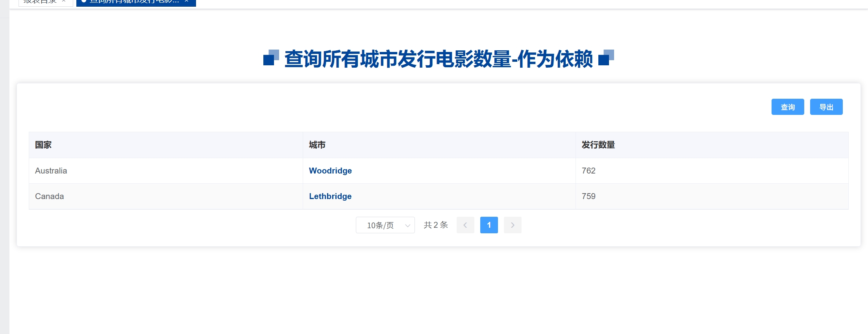Select page 1 in the pagination
Screen dimensions: 868x334
pyautogui.click(x=489, y=225)
